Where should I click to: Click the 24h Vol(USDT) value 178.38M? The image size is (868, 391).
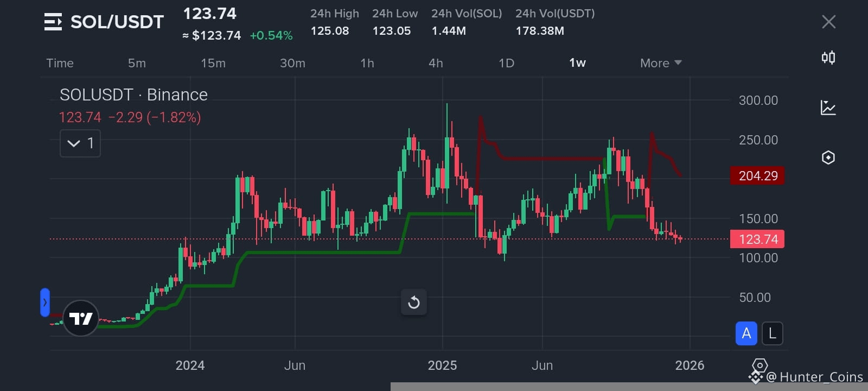540,31
